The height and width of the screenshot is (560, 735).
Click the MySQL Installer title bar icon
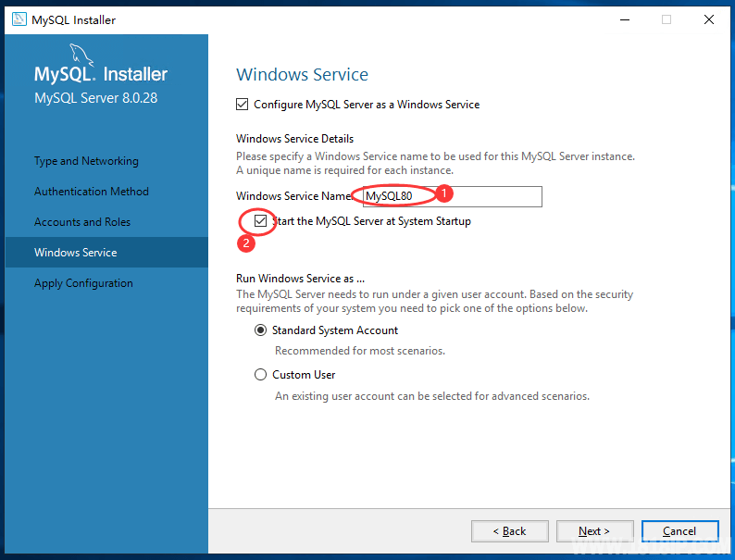click(19, 19)
